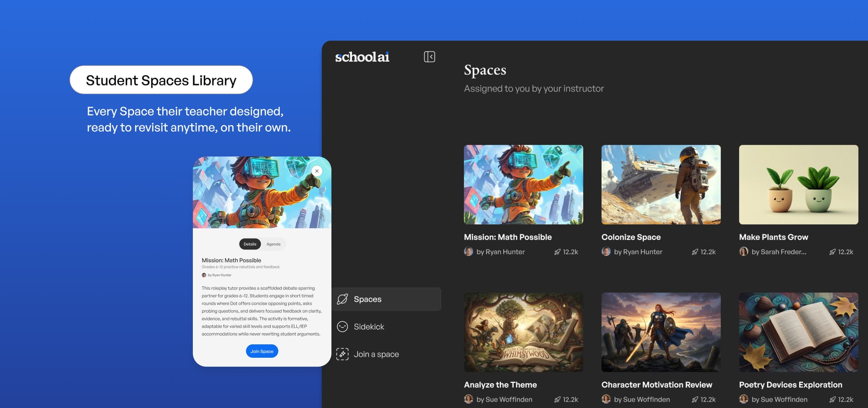
Task: Select the warrior with sword thumbnail
Action: pyautogui.click(x=661, y=332)
